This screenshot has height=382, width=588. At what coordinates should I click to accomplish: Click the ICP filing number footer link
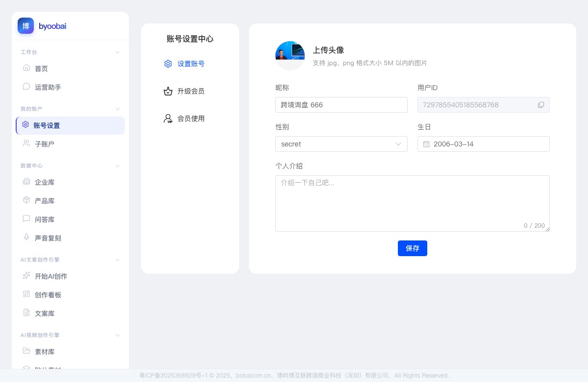coord(173,376)
